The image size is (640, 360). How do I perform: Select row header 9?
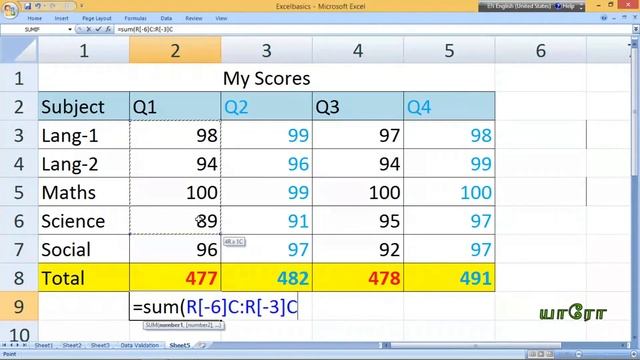point(19,306)
